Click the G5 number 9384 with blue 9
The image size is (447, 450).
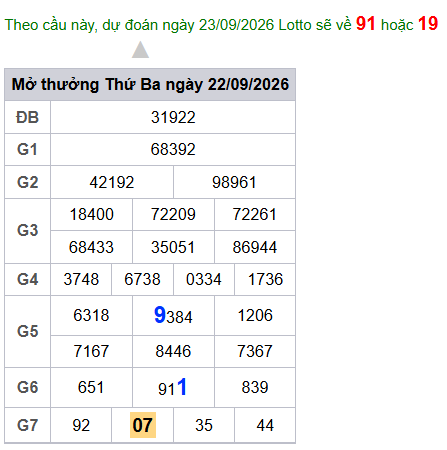click(x=173, y=315)
